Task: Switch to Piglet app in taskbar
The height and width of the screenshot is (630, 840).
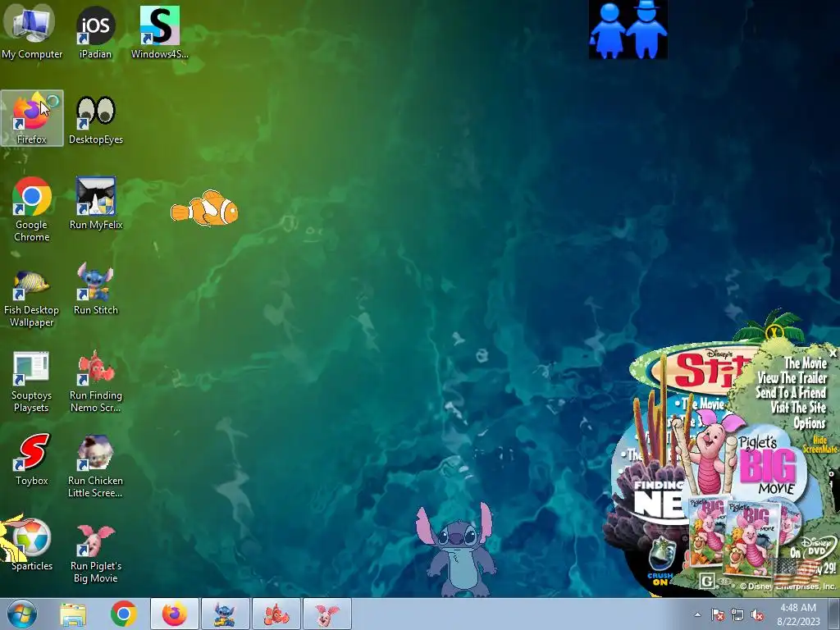Action: [326, 614]
